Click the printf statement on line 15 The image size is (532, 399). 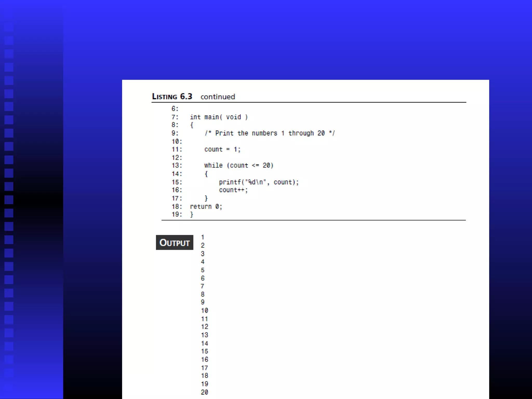click(259, 182)
